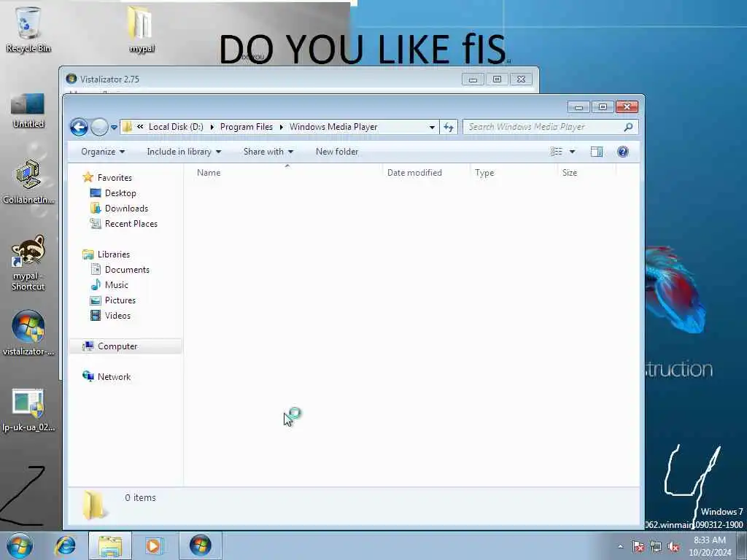Show hidden tray icons arrow
Image resolution: width=747 pixels, height=560 pixels.
(621, 547)
